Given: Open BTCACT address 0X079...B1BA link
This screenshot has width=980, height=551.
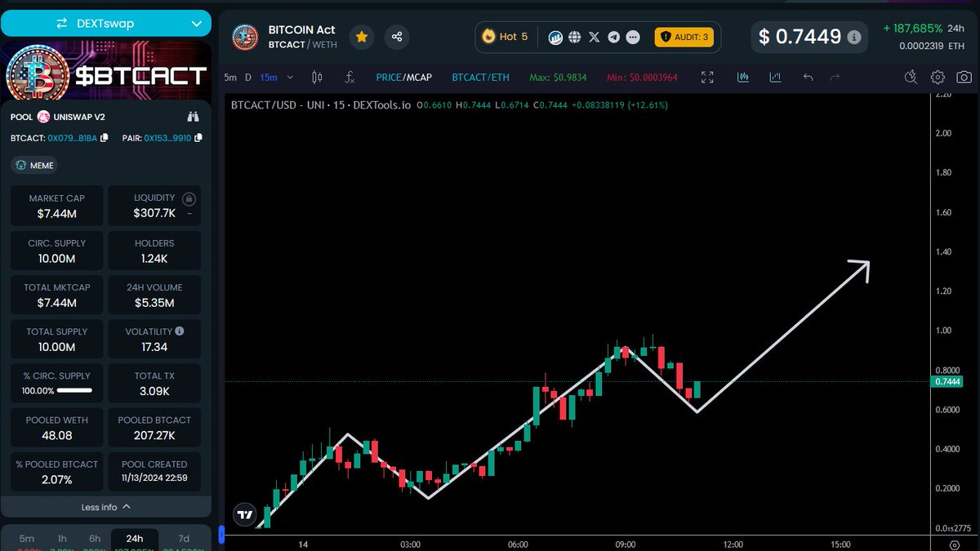Looking at the screenshot, I should (x=72, y=138).
